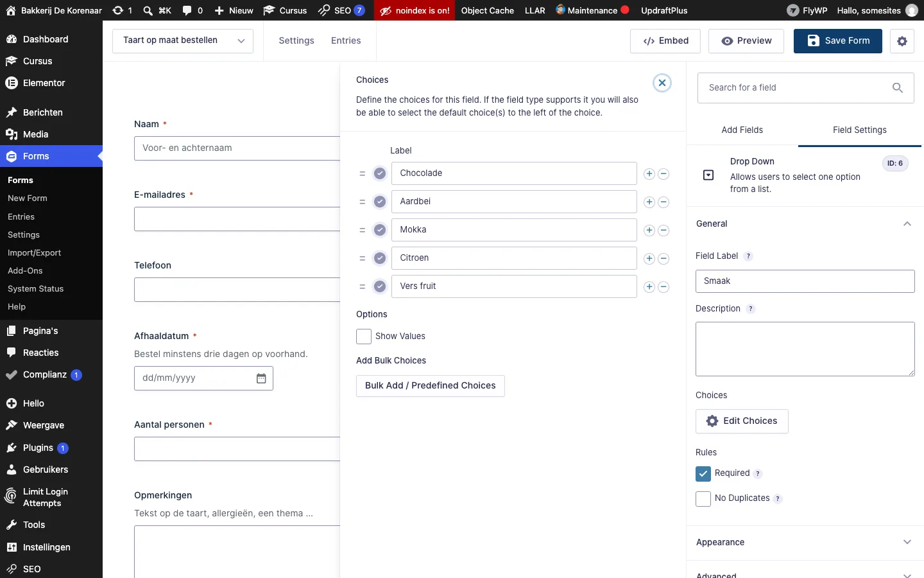
Task: Click the Embed button
Action: tap(665, 41)
